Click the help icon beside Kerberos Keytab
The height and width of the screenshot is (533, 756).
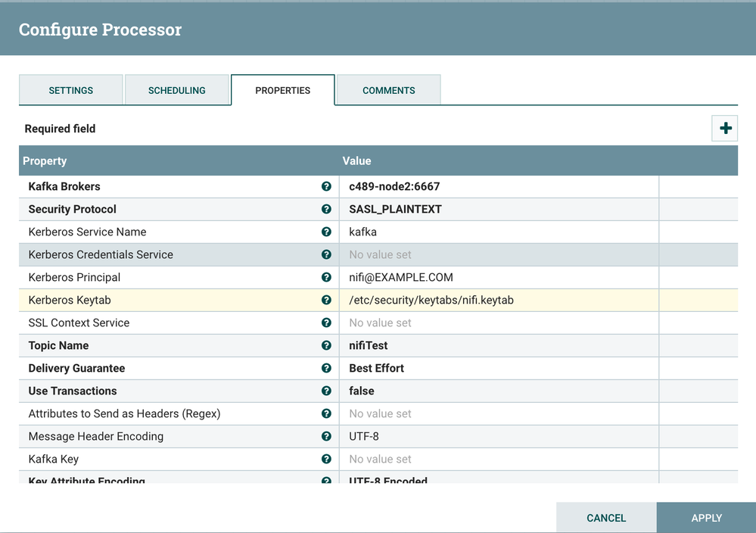coord(326,300)
